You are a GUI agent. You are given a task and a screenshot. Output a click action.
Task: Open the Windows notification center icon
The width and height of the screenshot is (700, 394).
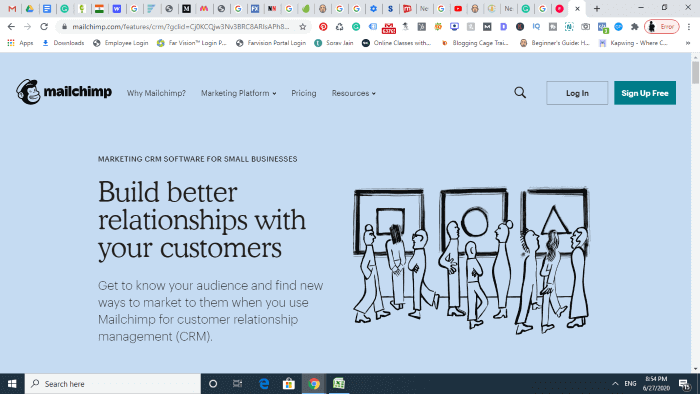(x=684, y=384)
